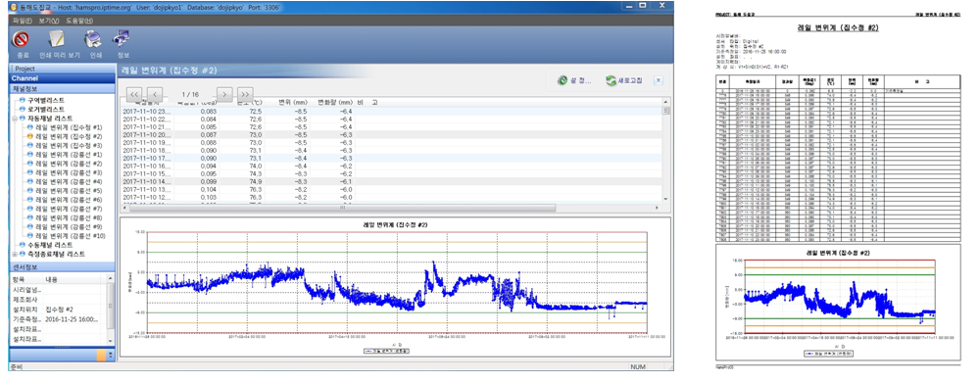Collapse the 자동채널 리스트 tree node
Screen dimensions: 980x382
(x=15, y=118)
